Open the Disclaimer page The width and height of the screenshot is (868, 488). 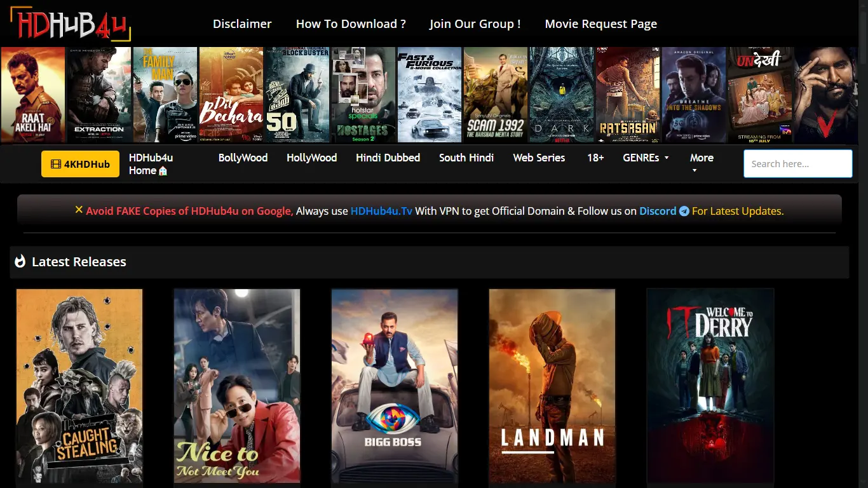242,24
